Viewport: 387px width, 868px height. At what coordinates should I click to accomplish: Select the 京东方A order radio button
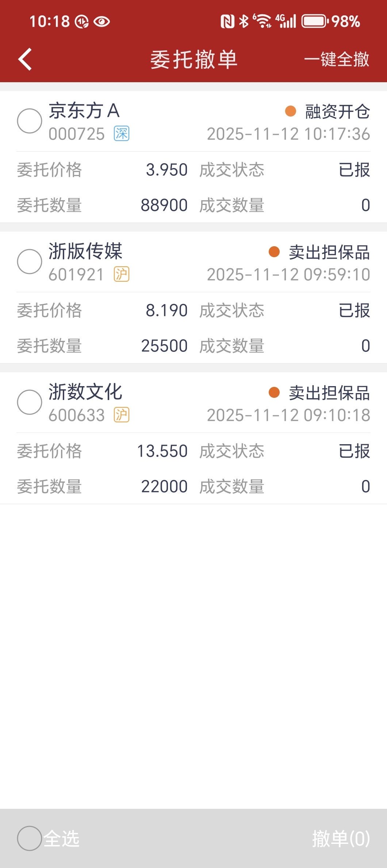(x=30, y=121)
